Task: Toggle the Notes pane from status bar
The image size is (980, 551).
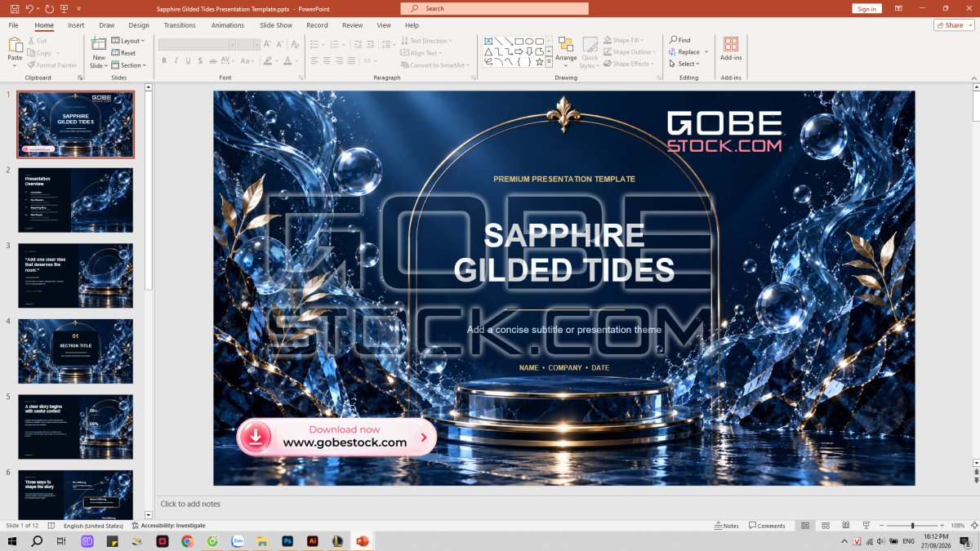Action: click(727, 526)
